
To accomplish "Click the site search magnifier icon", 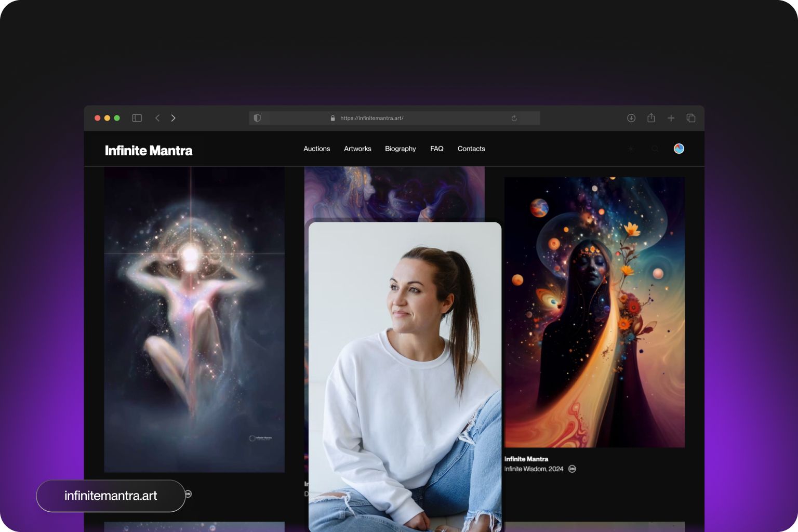I will pyautogui.click(x=655, y=149).
